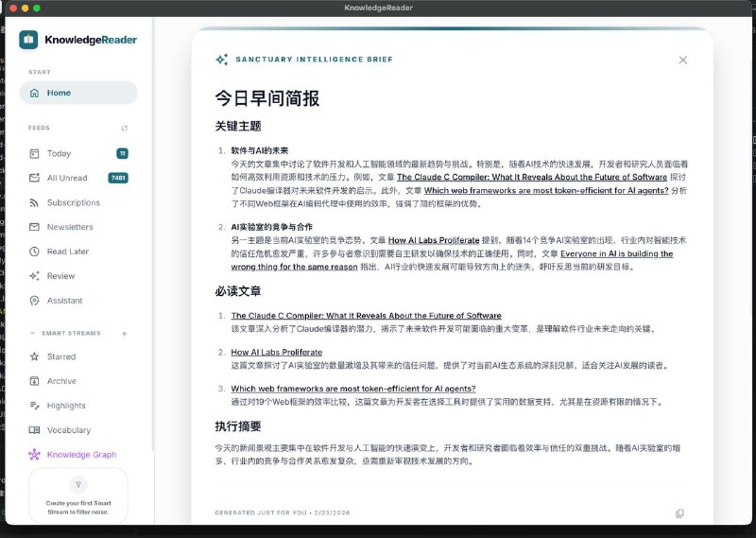756x538 pixels.
Task: Click the 软件与AI的未来 topic title
Action: [259, 150]
